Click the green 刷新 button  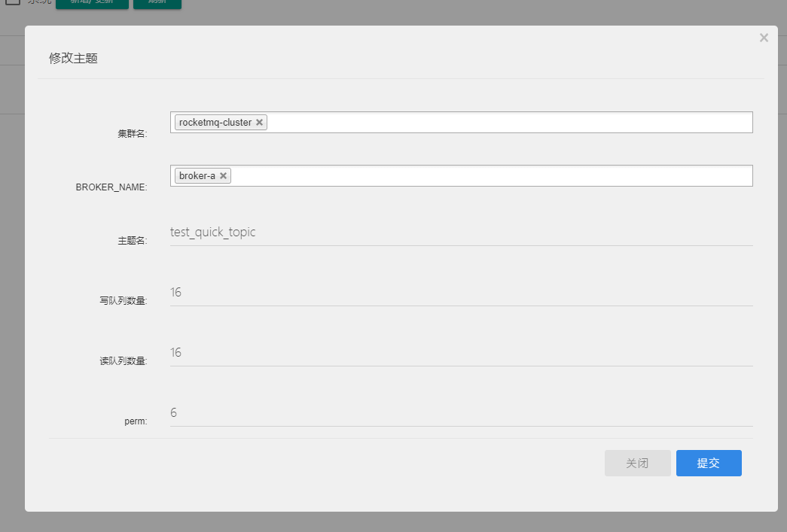tap(157, 3)
